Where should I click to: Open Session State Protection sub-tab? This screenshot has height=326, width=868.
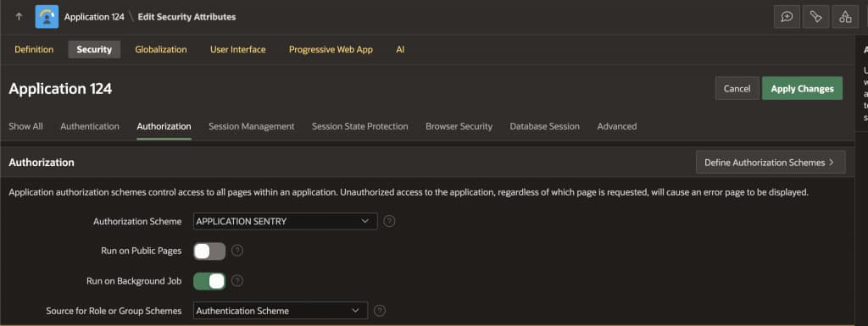pyautogui.click(x=359, y=126)
